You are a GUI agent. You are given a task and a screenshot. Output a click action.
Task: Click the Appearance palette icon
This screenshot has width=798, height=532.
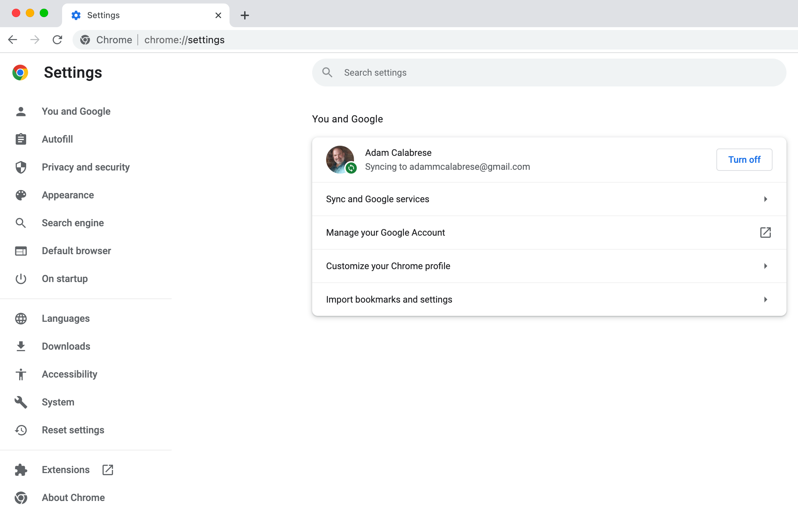click(x=21, y=195)
